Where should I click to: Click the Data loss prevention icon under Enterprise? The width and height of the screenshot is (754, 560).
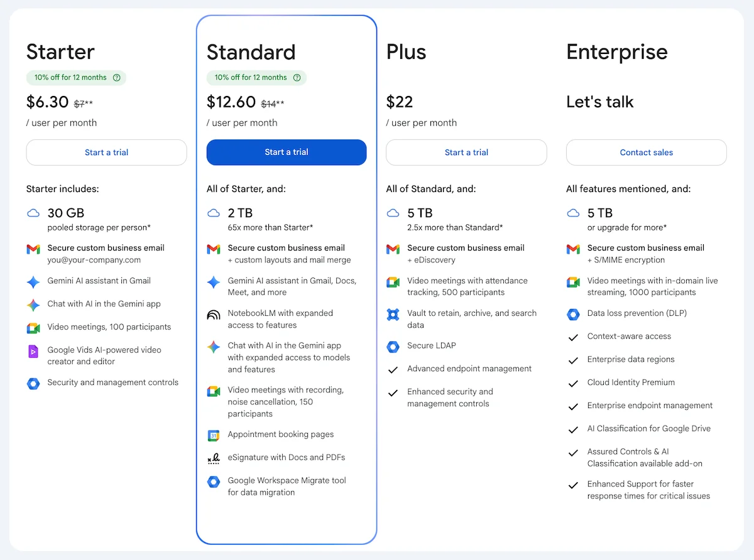pos(573,313)
